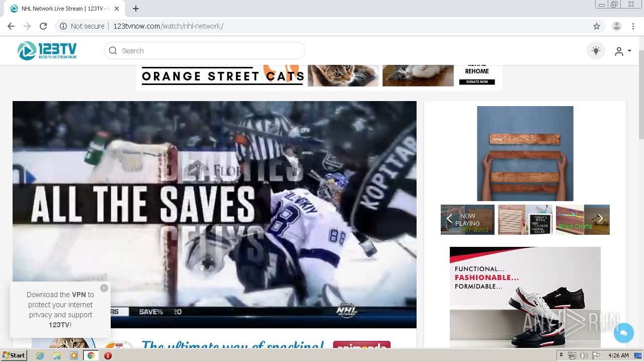
Task: Open the Windows Start menu
Action: click(14, 355)
